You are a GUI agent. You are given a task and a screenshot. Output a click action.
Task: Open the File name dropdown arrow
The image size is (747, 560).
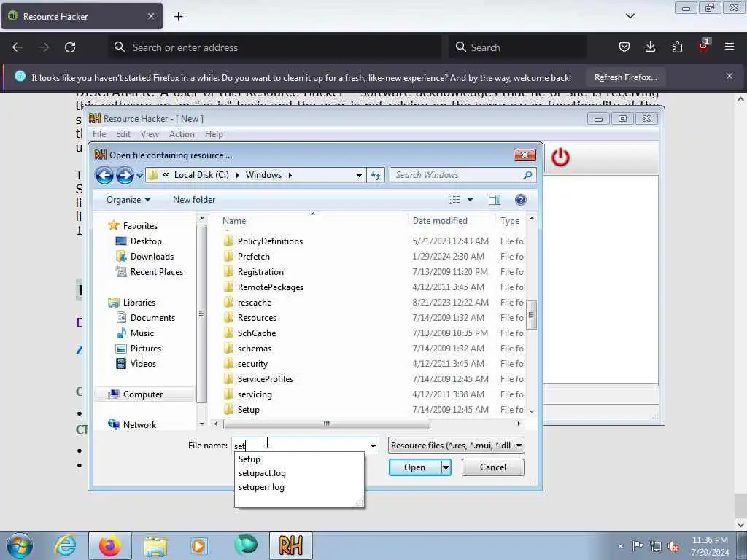(x=373, y=446)
